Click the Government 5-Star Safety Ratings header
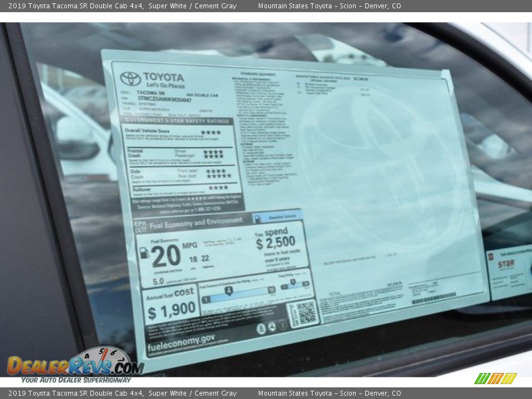Image resolution: width=532 pixels, height=399 pixels. [177, 120]
